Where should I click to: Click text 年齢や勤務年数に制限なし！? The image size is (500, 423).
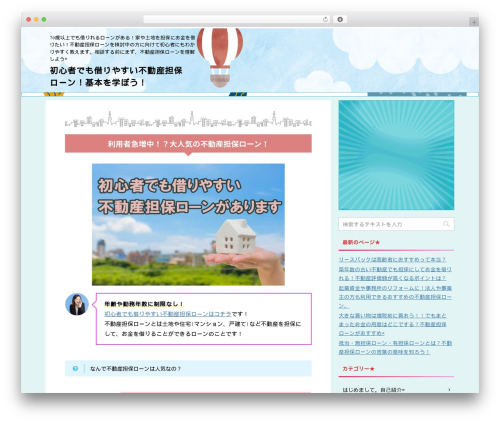[144, 304]
